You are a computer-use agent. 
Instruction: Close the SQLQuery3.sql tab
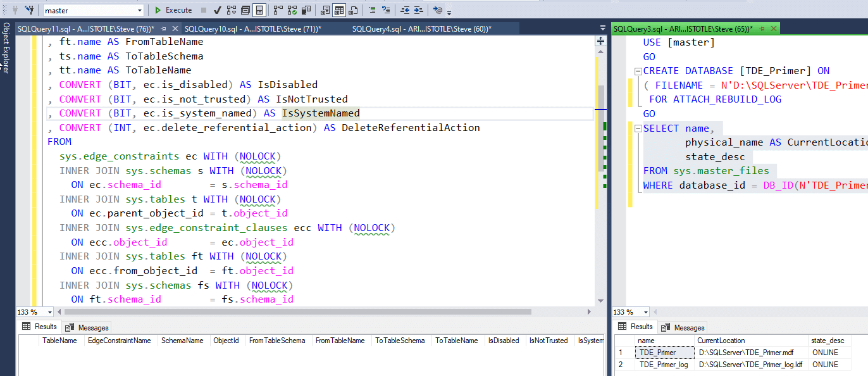tap(774, 28)
